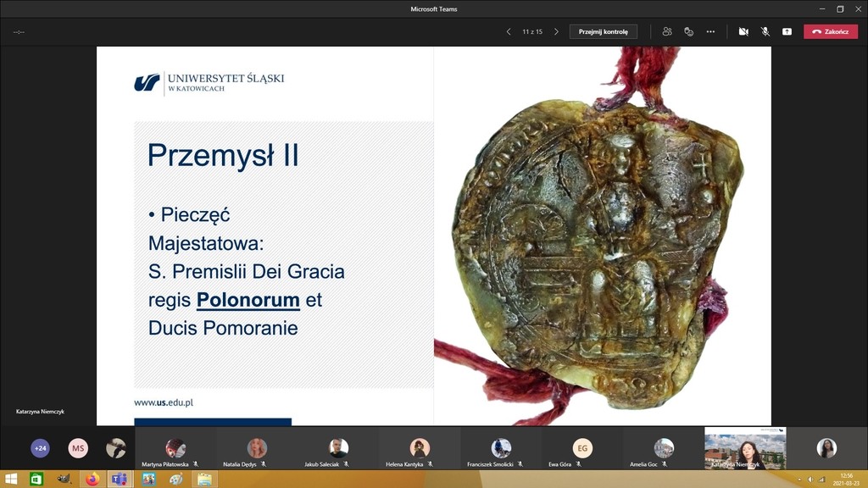Select Katarzyna Niemczyk's video tile
This screenshot has height=488, width=868.
point(745,448)
